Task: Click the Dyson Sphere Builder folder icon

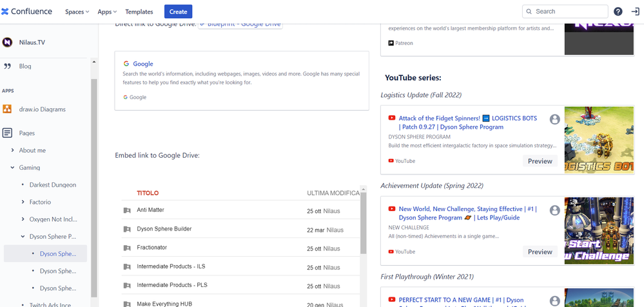Action: click(127, 229)
